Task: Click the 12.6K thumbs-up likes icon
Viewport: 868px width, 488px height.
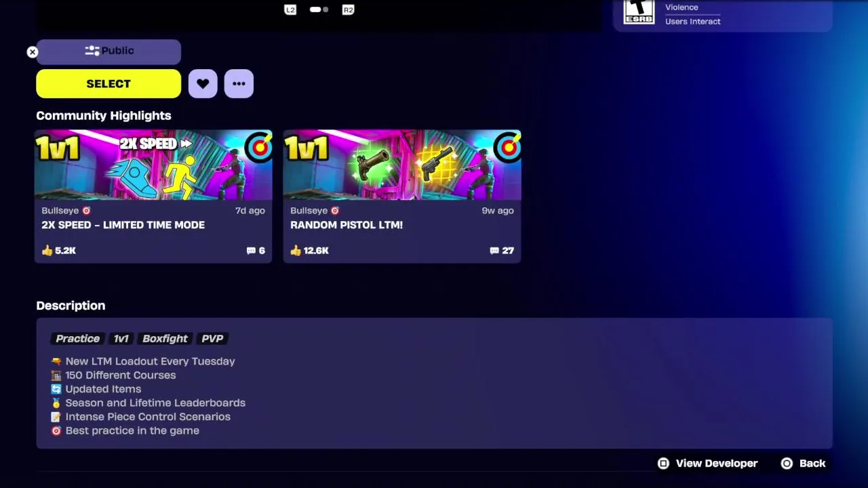Action: (x=296, y=251)
